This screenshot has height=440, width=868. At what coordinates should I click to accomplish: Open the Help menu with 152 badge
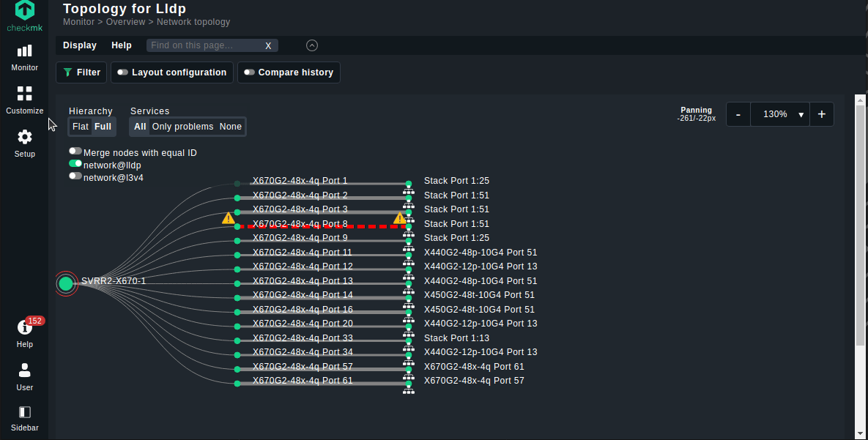(24, 332)
